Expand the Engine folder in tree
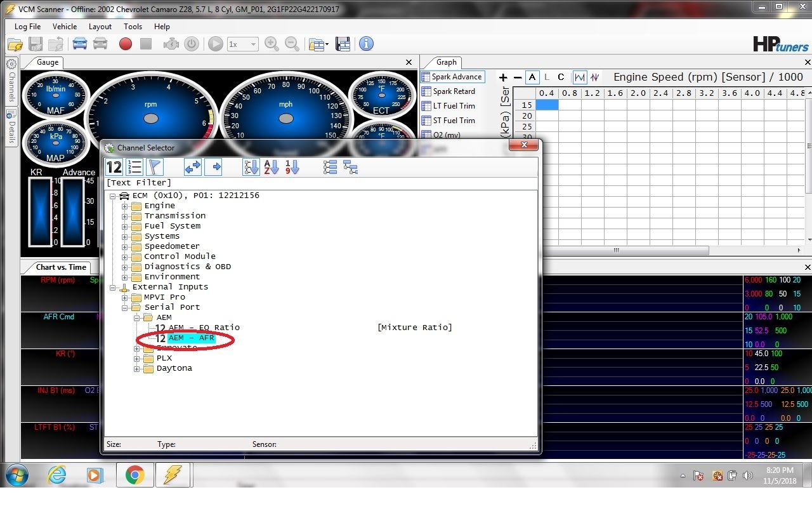This screenshot has height=518, width=812. click(x=125, y=206)
